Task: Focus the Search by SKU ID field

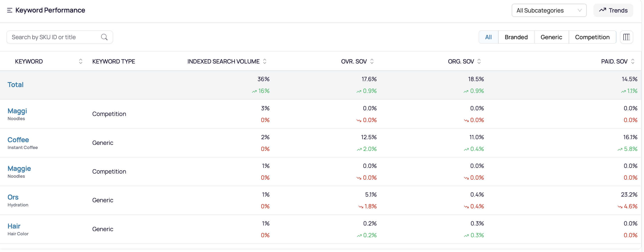Action: (x=59, y=37)
